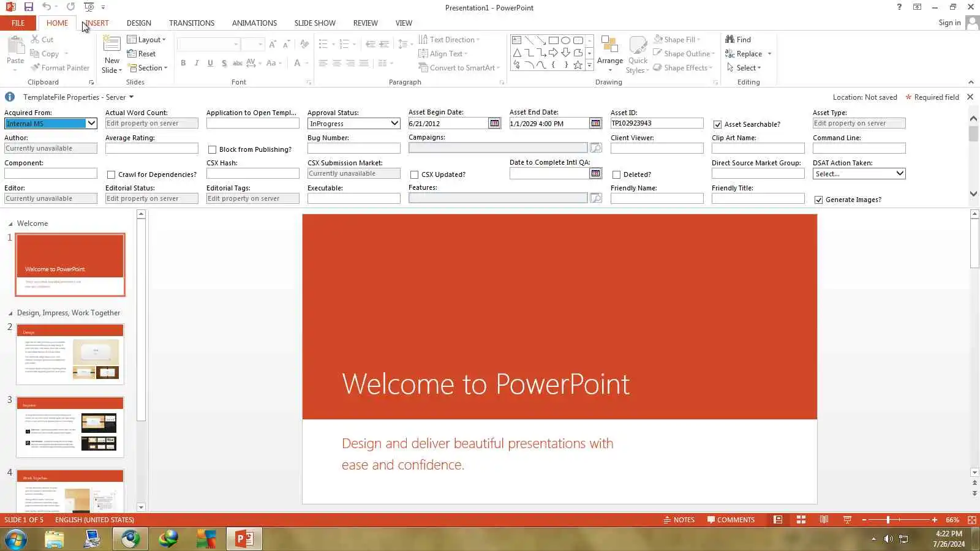Viewport: 980px width, 551px height.
Task: Open the FILE tab
Action: (18, 23)
